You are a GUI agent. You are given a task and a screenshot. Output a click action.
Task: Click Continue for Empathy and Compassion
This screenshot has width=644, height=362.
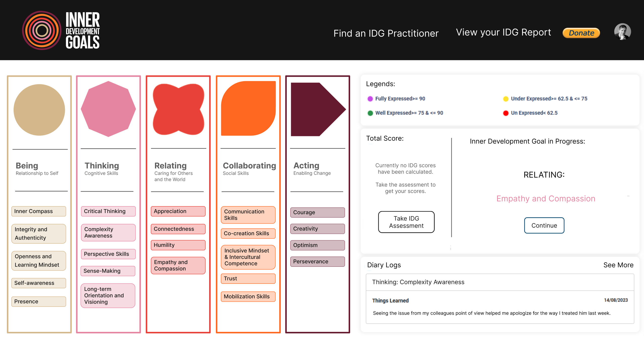tap(544, 225)
